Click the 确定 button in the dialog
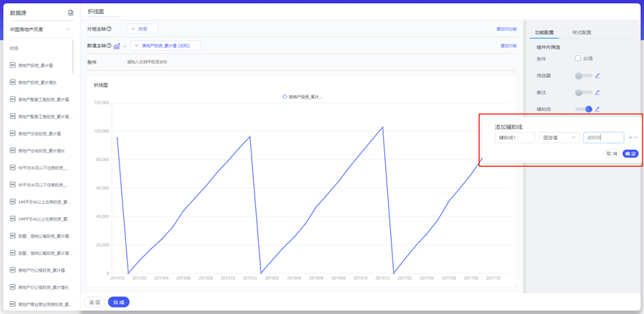 click(630, 154)
